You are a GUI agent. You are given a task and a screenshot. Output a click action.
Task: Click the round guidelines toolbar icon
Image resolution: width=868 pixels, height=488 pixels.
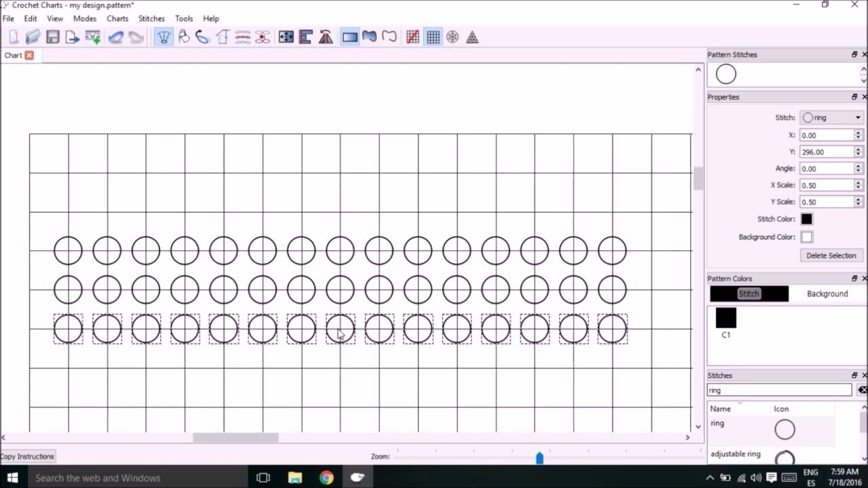452,37
